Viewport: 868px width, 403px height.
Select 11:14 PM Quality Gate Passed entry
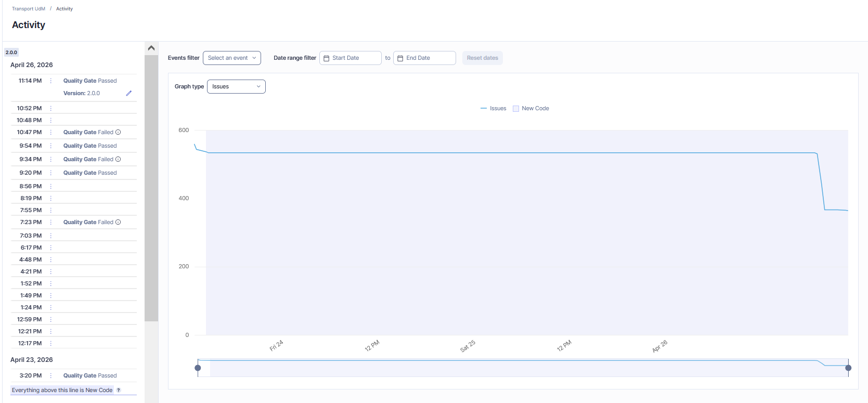(90, 81)
